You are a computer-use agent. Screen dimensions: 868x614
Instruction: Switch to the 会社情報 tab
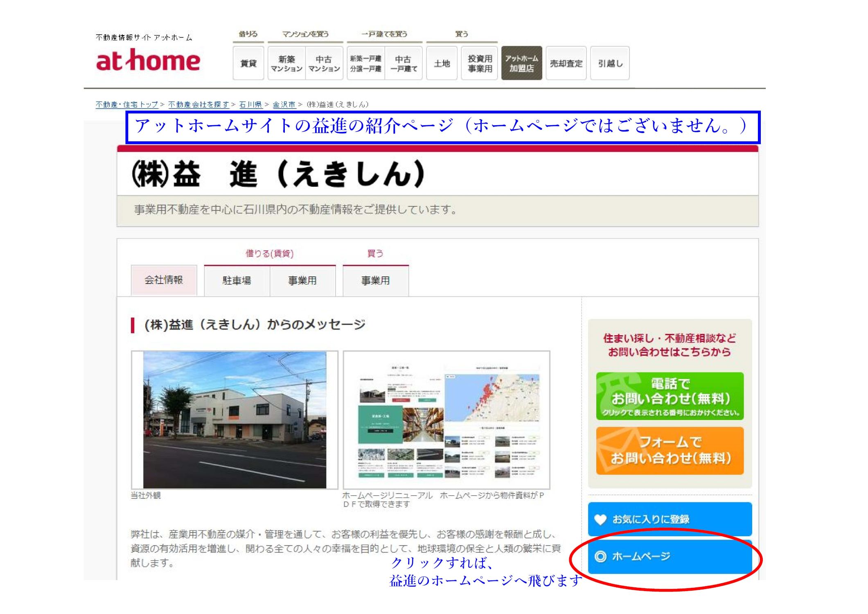point(164,280)
